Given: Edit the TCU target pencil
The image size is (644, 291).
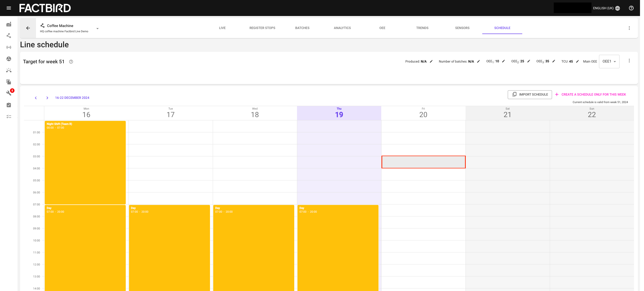Looking at the screenshot, I should click(x=577, y=61).
